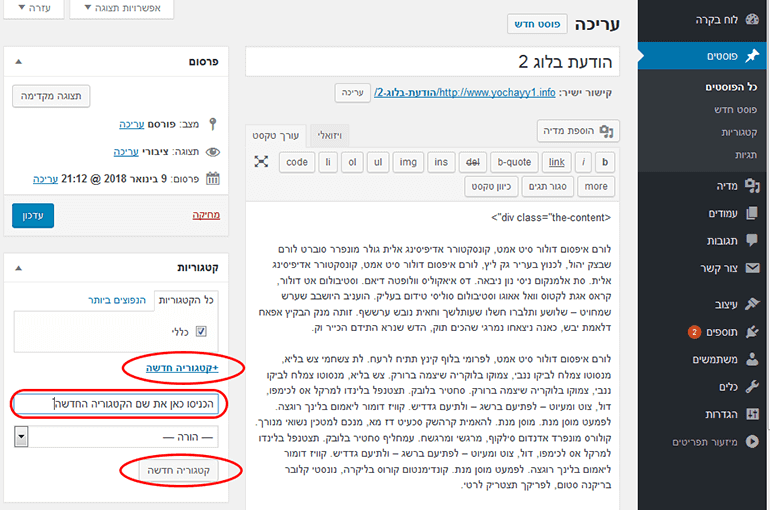Switch to ויזואלי editor tab
This screenshot has height=510, width=770.
pos(330,135)
